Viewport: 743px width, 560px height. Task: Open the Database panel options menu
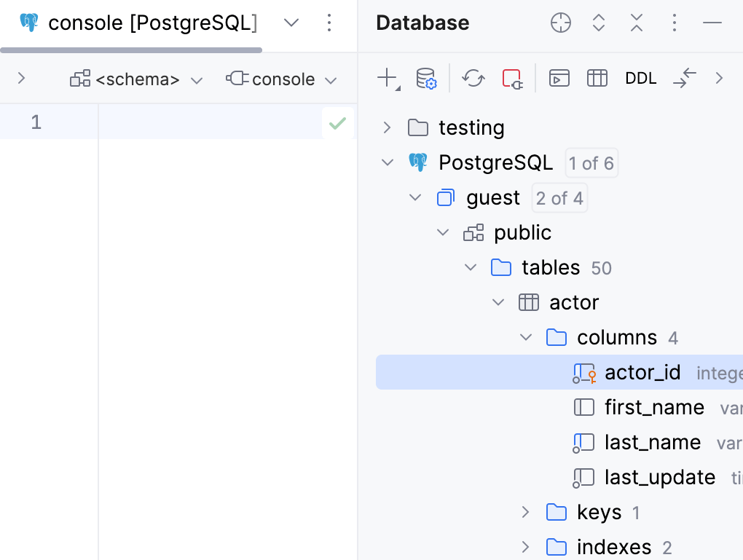tap(674, 23)
